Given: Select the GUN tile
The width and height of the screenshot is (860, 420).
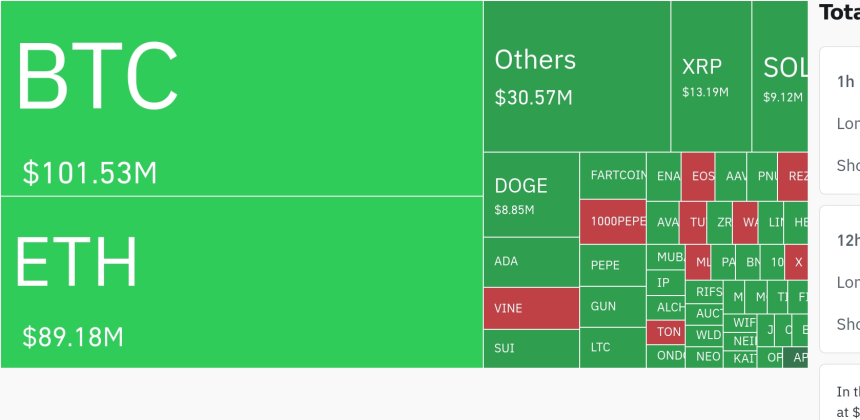Looking at the screenshot, I should [x=613, y=306].
